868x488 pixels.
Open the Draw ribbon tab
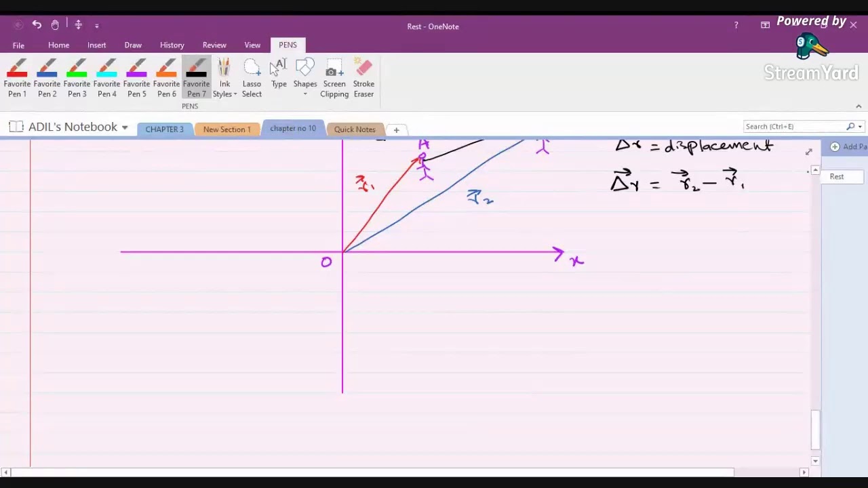133,45
